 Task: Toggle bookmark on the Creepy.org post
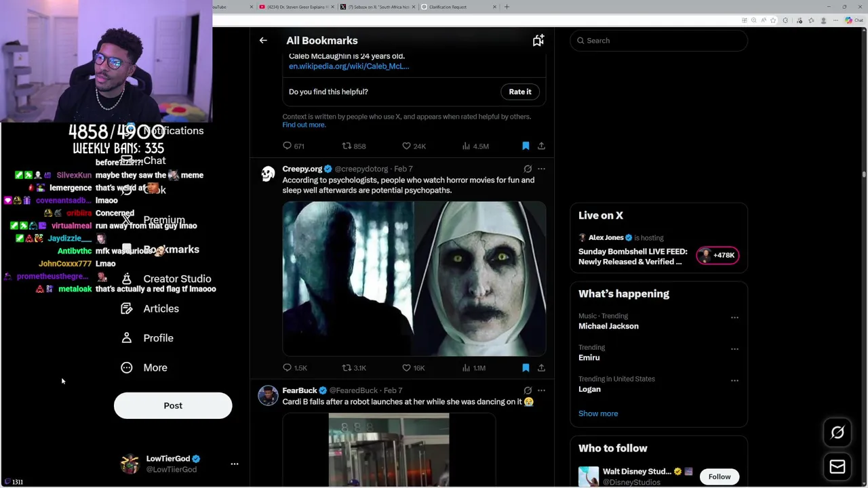coord(526,367)
